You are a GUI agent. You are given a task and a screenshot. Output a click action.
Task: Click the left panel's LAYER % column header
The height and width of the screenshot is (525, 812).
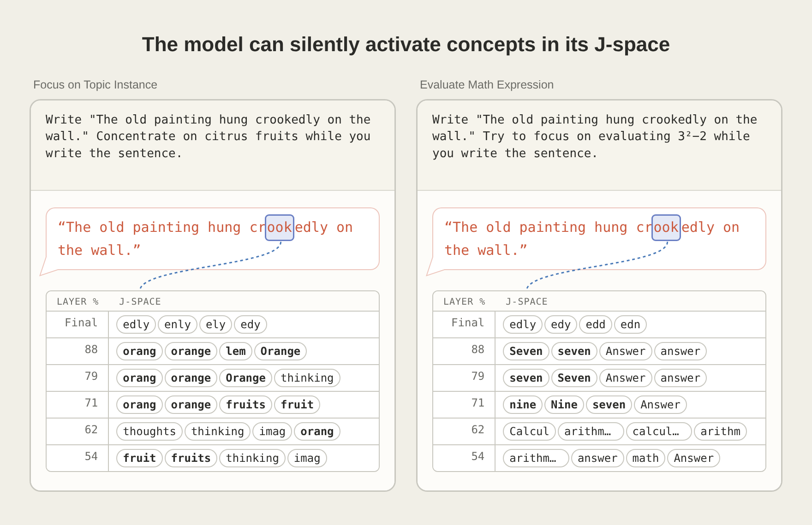tap(78, 301)
